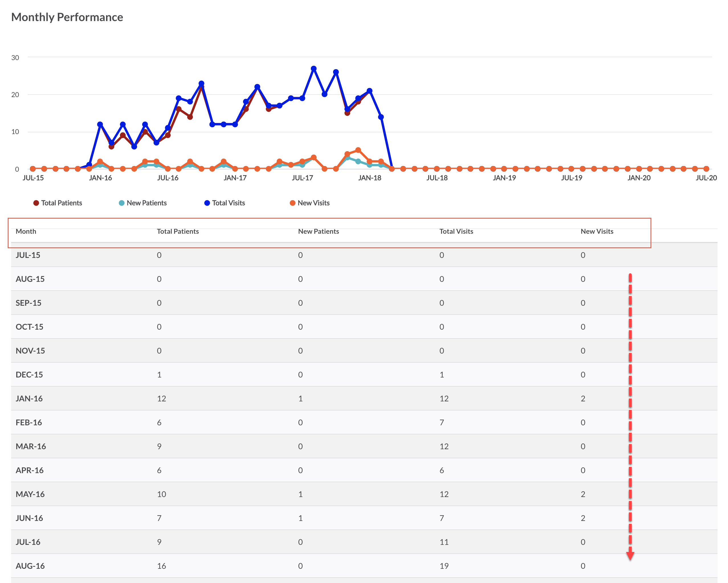Image resolution: width=728 pixels, height=583 pixels.
Task: Click the dark red Total Patients legend dot
Action: pos(36,203)
